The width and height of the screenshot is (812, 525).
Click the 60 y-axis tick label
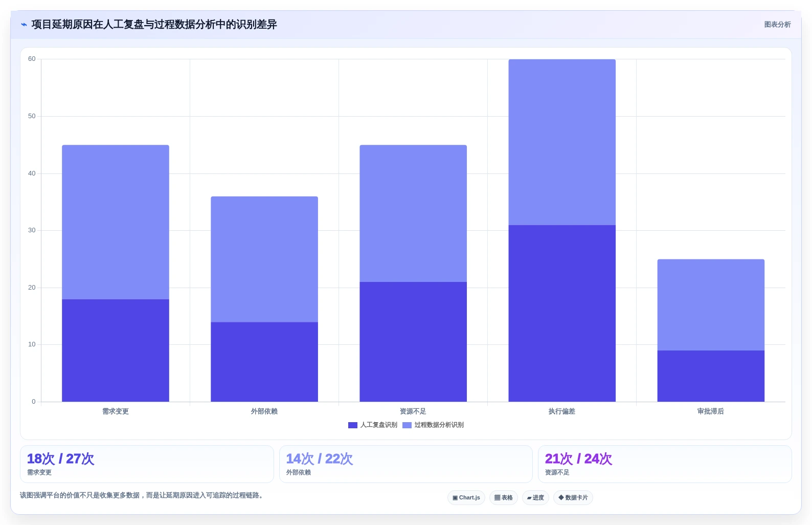click(x=32, y=59)
